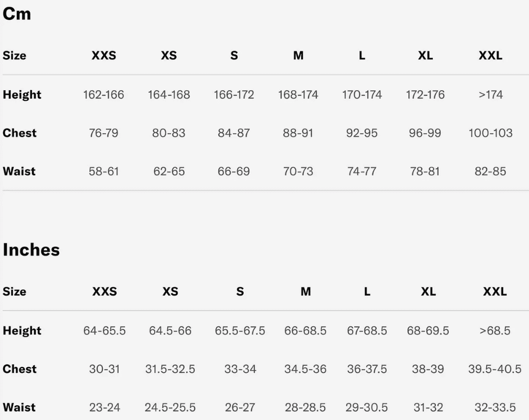The height and width of the screenshot is (420, 529).
Task: Click the Height row label in Cm table
Action: click(22, 95)
